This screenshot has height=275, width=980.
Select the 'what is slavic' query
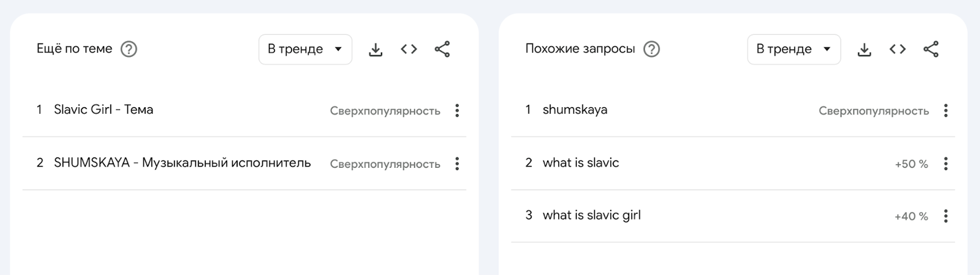[581, 163]
